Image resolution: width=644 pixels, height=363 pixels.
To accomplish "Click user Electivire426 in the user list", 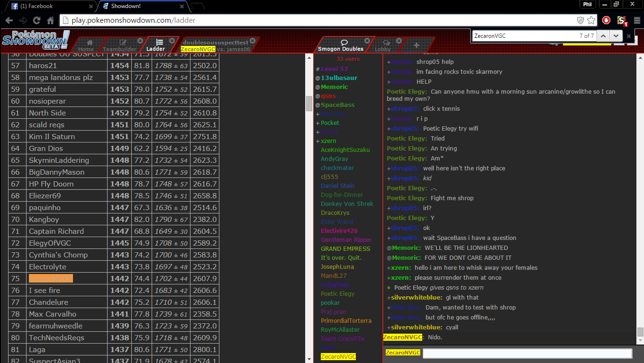I will [x=339, y=231].
